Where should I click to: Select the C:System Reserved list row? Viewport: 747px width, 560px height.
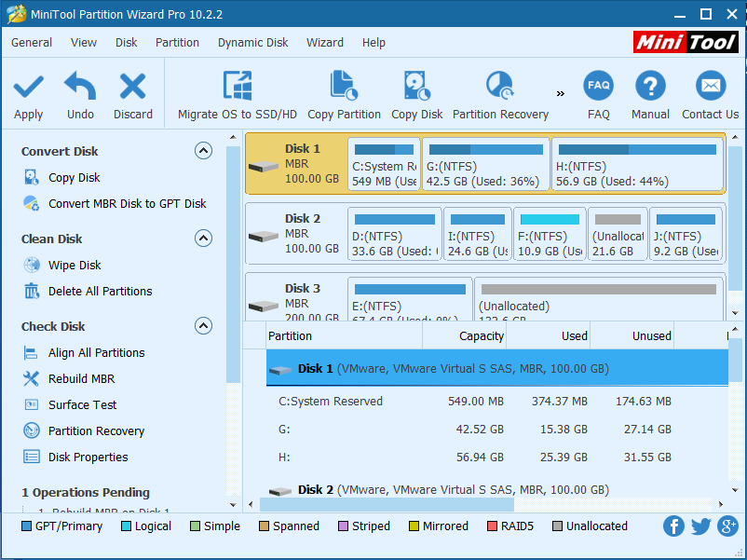pos(496,402)
